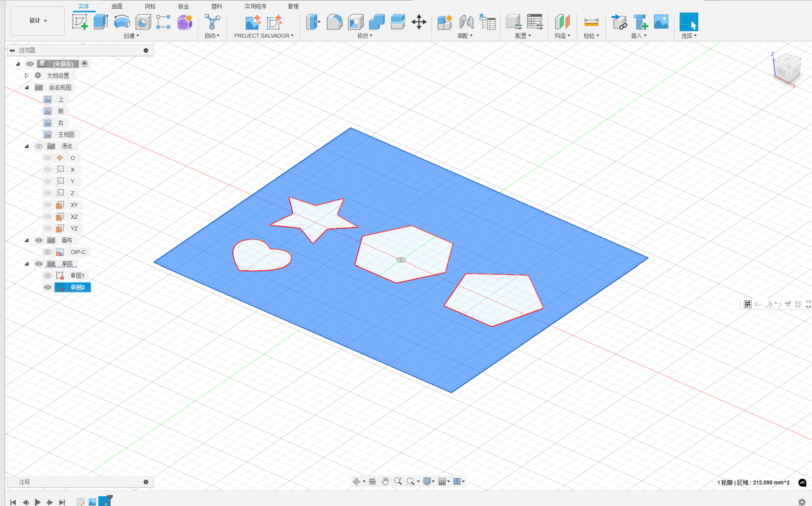Select the Shell tool

(355, 22)
